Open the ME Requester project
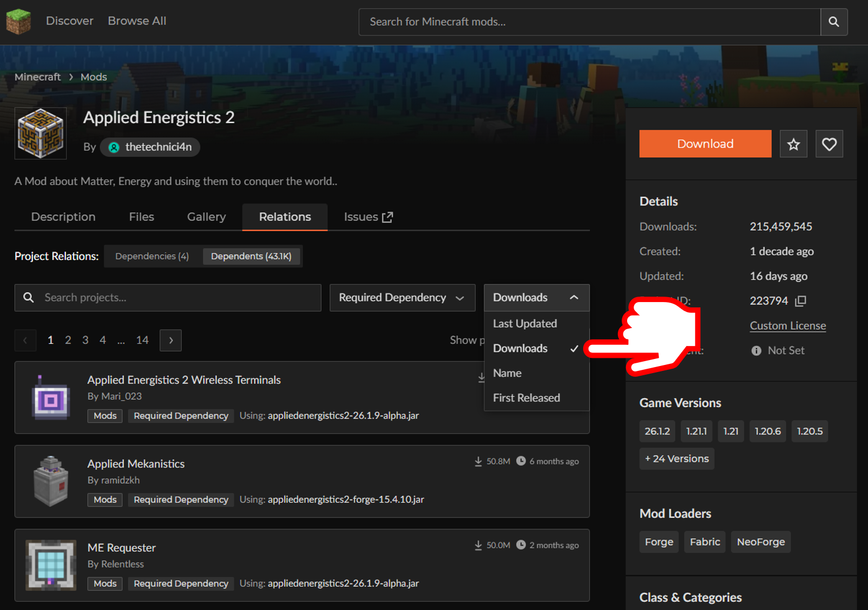Viewport: 868px width, 610px height. 122,548
